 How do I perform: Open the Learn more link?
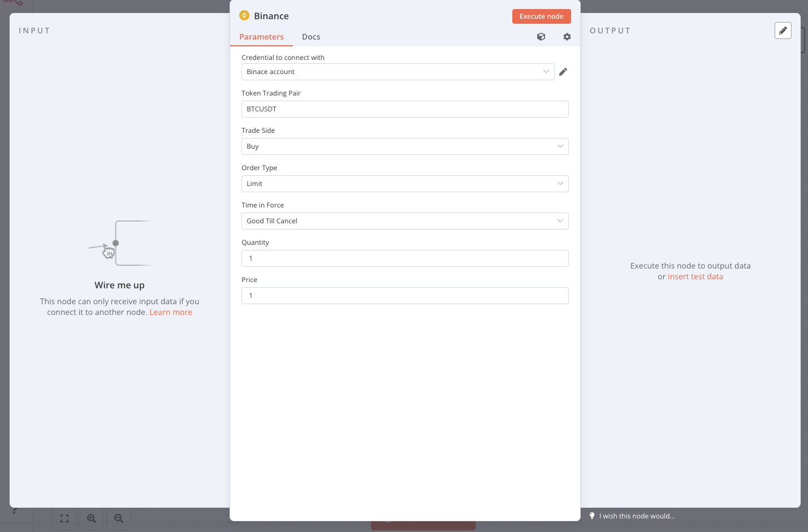pyautogui.click(x=171, y=312)
